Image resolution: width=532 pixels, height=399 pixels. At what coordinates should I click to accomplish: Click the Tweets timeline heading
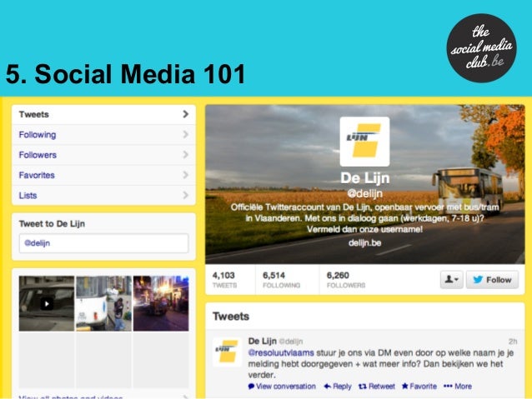[231, 317]
